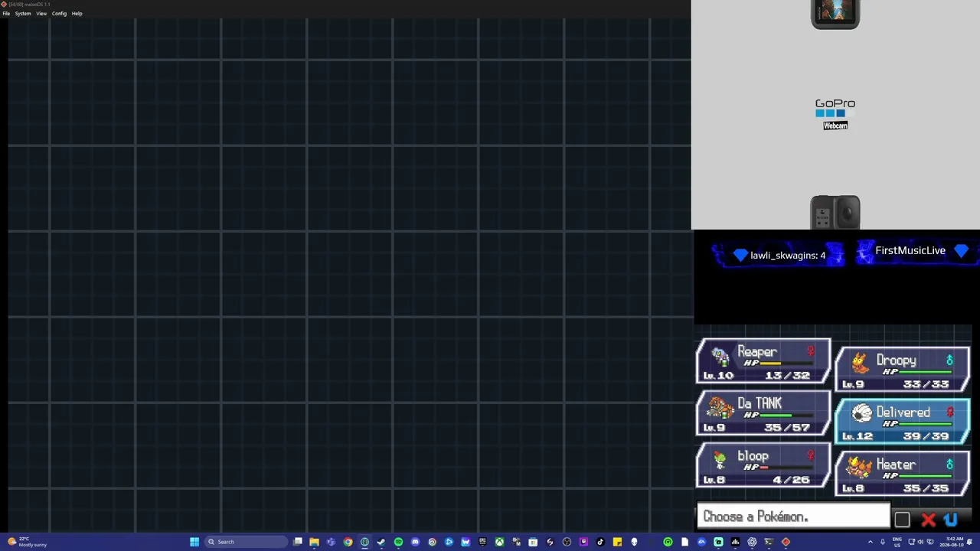This screenshot has height=551, width=980.
Task: Open Sticky Notes from the taskbar
Action: pos(617,542)
